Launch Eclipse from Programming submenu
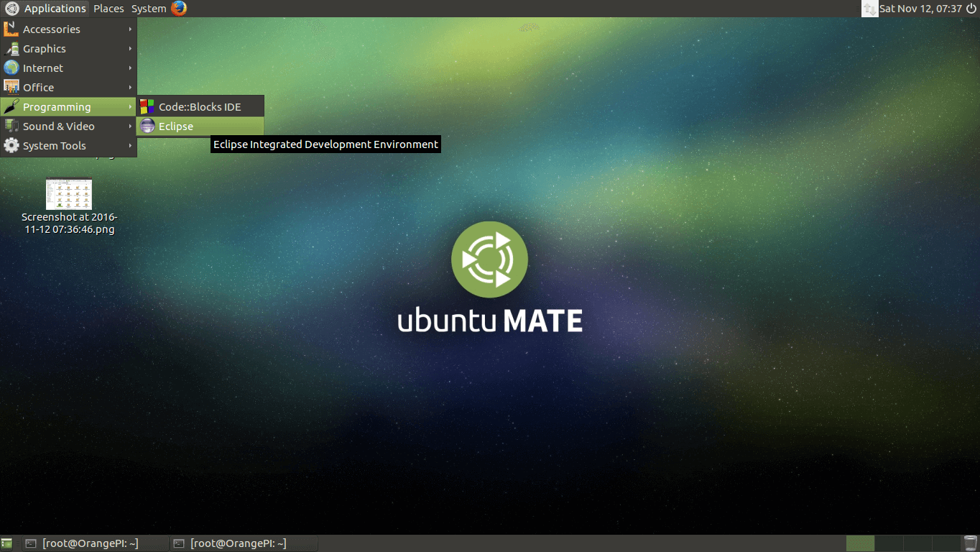The image size is (980, 552). point(200,126)
